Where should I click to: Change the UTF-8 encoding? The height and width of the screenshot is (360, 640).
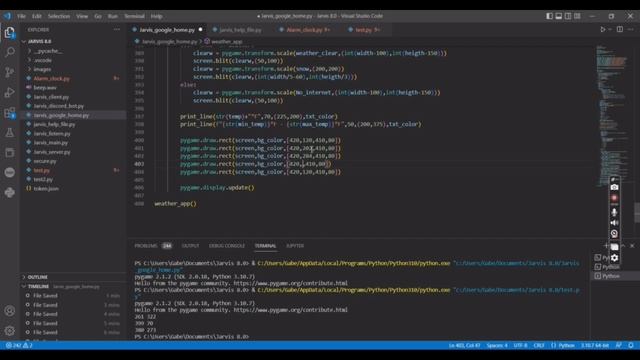[x=520, y=345]
